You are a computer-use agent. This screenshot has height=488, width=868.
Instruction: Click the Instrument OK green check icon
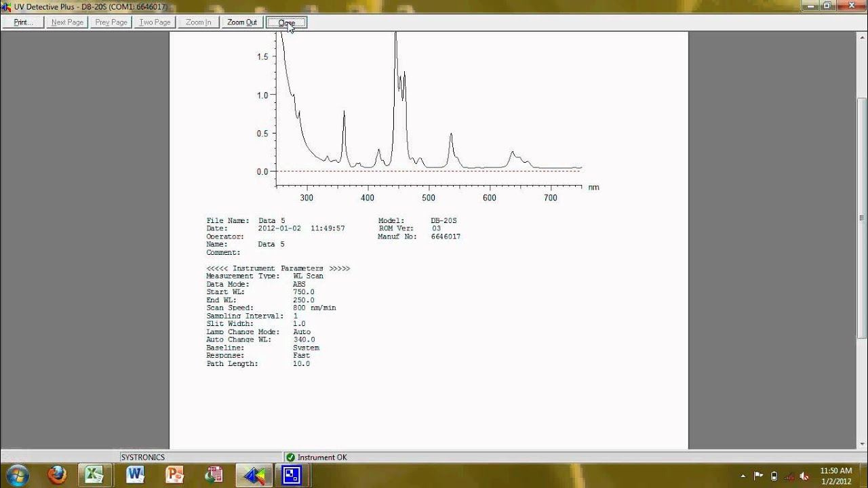(x=290, y=457)
